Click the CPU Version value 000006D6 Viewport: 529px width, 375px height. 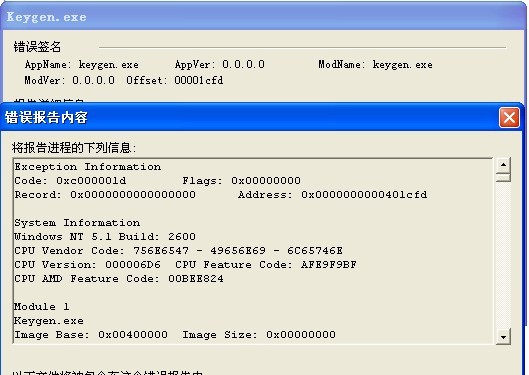[x=133, y=265]
